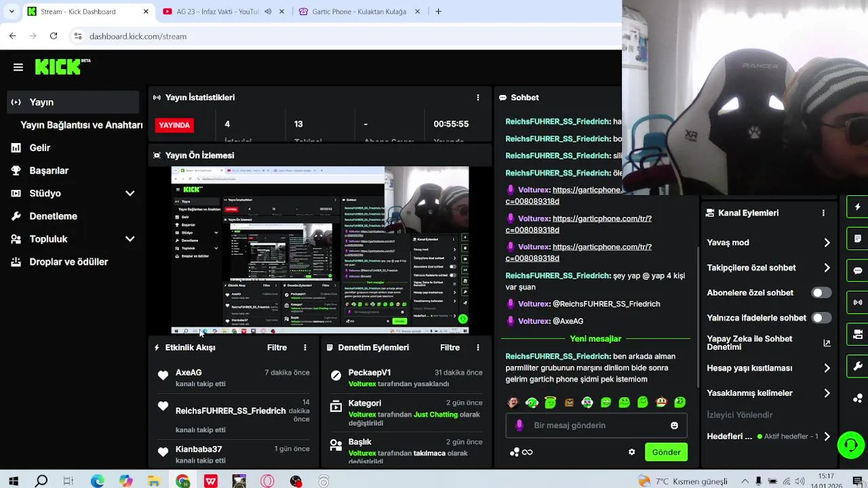Click the three-dots cluster widget icon
Image resolution: width=868 pixels, height=488 pixels.
tap(858, 398)
